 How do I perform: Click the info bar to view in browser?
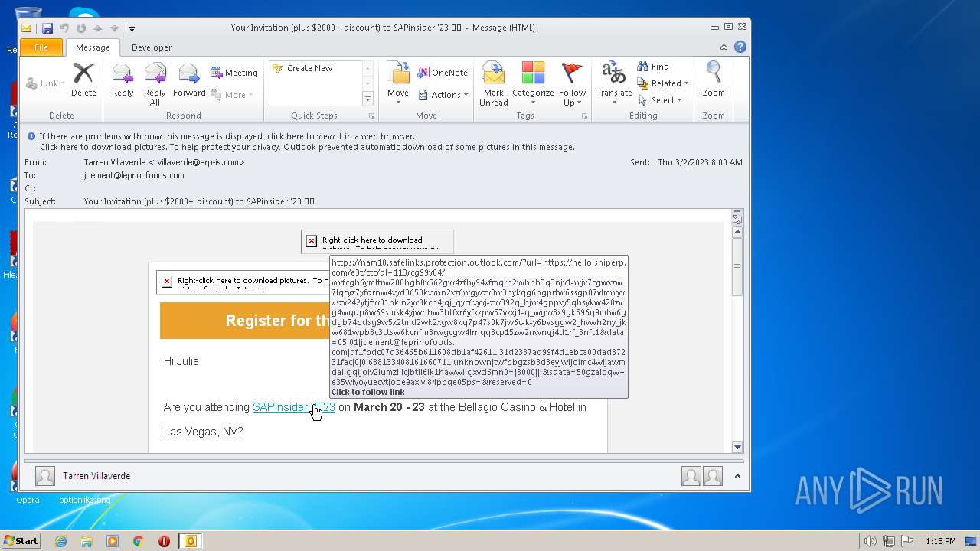227,136
